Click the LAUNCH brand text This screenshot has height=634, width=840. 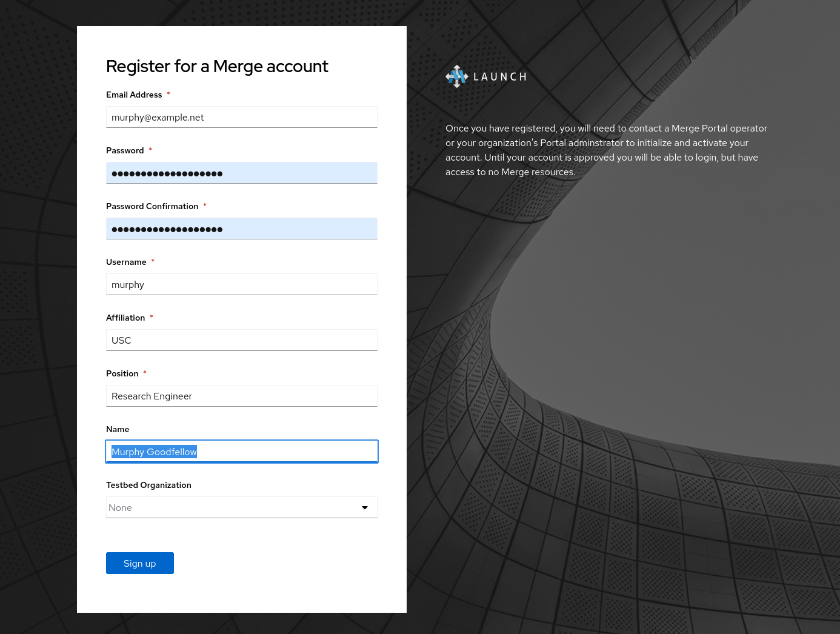pos(500,77)
